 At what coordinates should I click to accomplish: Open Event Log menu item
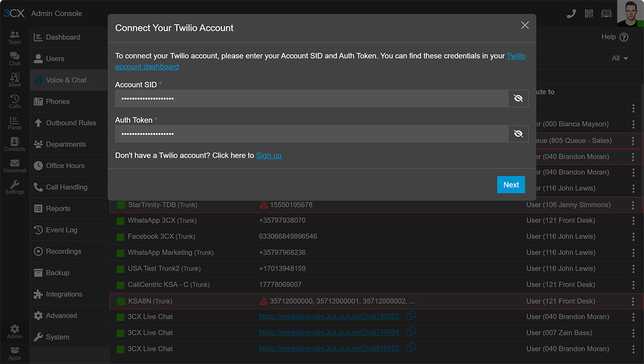click(x=69, y=230)
